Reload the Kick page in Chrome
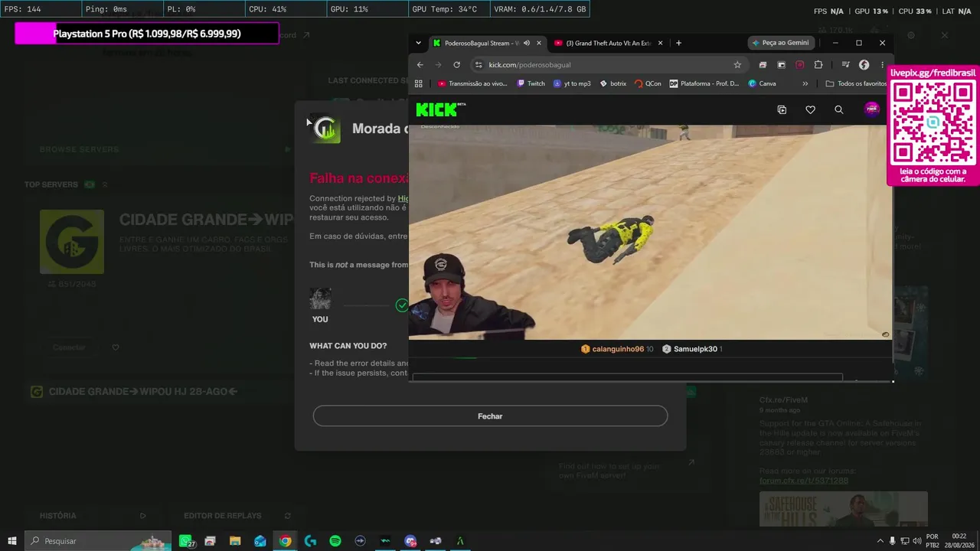The width and height of the screenshot is (980, 551). [457, 65]
